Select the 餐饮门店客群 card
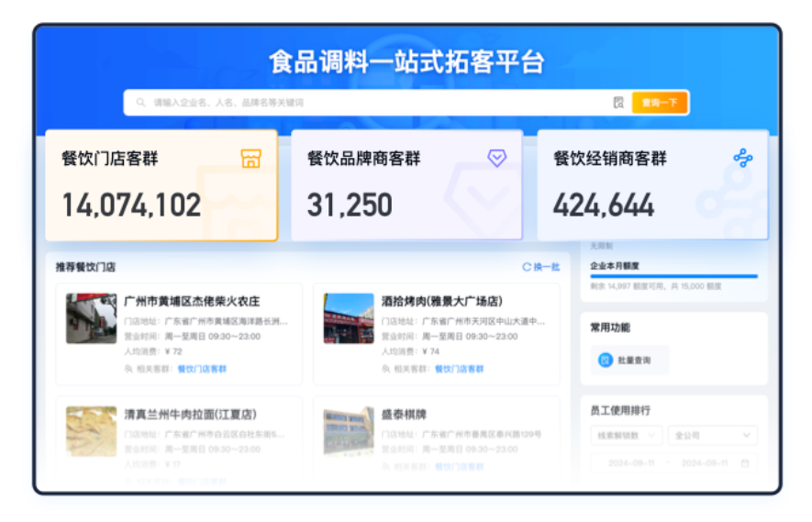 click(x=161, y=185)
